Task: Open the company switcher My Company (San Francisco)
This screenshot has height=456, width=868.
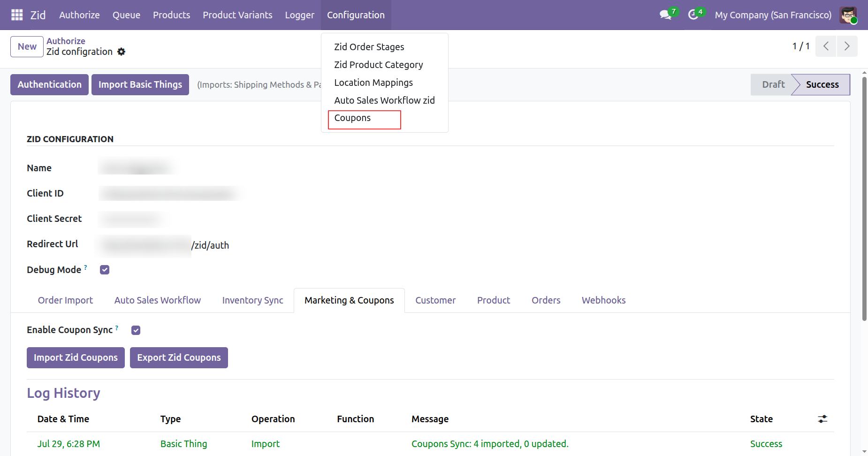Action: click(773, 15)
